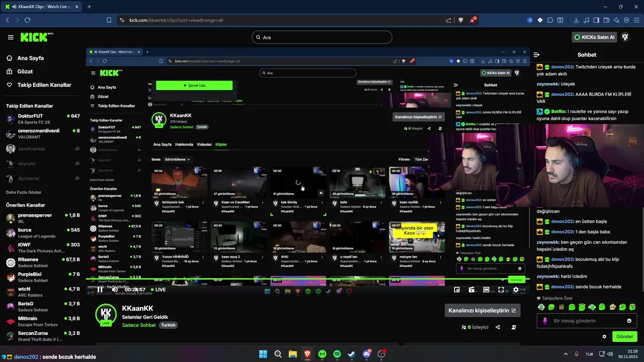Click the user icon right of share
The image size is (644, 362).
(x=514, y=327)
